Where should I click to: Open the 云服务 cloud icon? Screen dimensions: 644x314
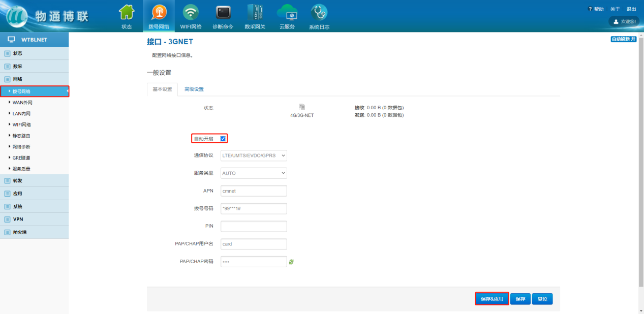pos(287,12)
